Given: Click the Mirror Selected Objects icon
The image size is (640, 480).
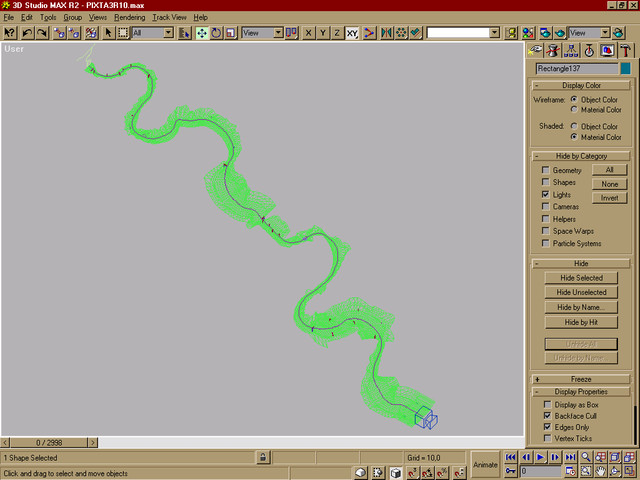Looking at the screenshot, I should coord(386,33).
